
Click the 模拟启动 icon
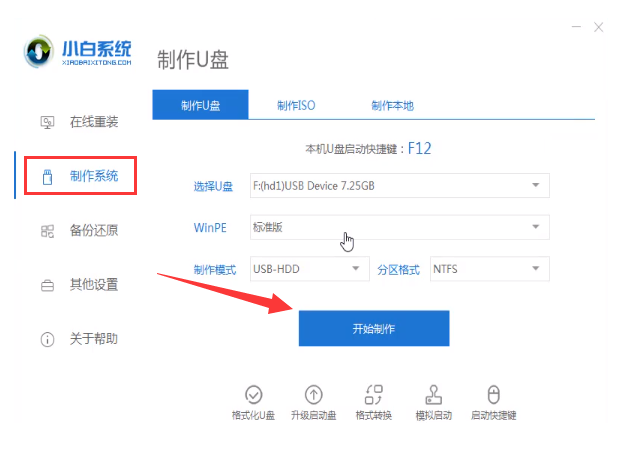point(433,395)
